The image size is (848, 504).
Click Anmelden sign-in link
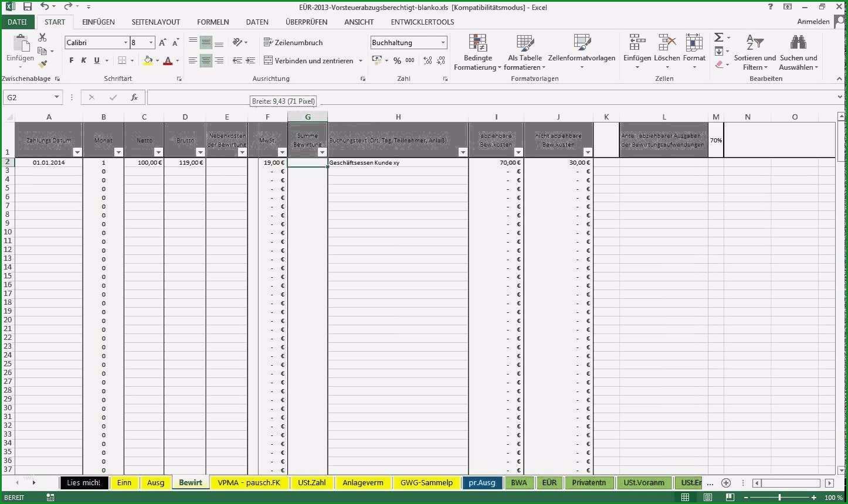coord(813,22)
